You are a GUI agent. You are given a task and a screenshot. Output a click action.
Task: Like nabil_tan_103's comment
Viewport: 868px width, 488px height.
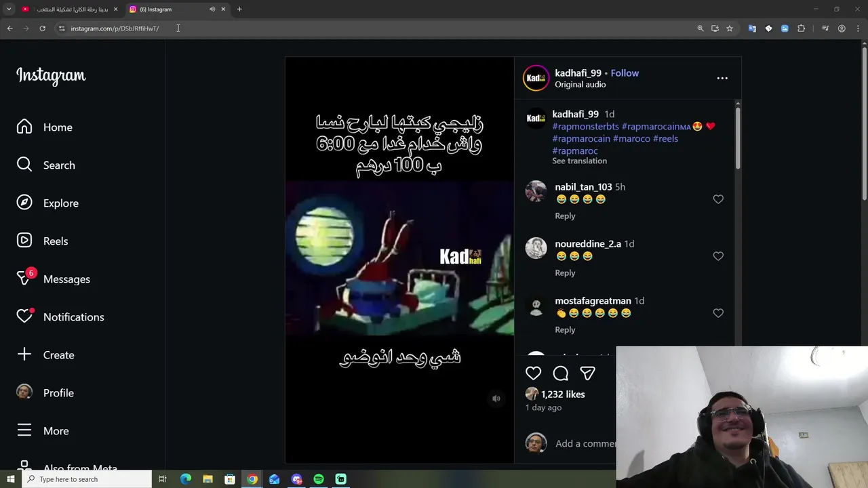(x=718, y=199)
